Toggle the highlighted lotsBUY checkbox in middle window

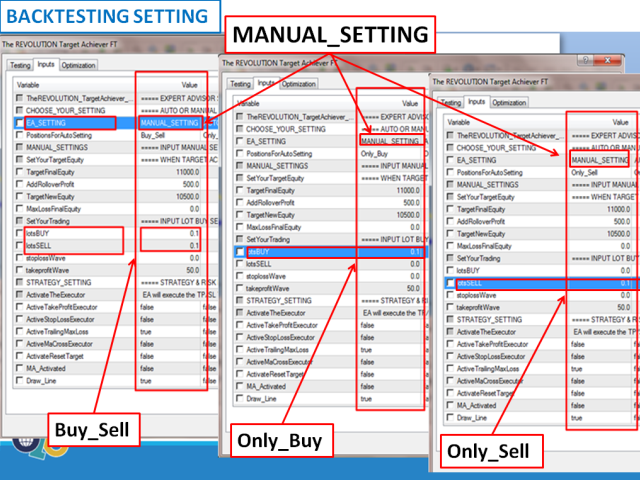(240, 252)
